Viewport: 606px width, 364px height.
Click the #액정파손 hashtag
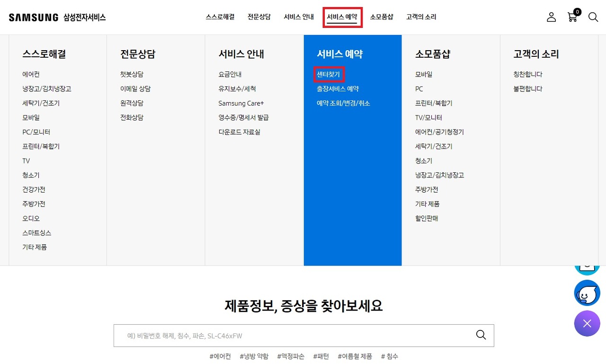pyautogui.click(x=291, y=356)
